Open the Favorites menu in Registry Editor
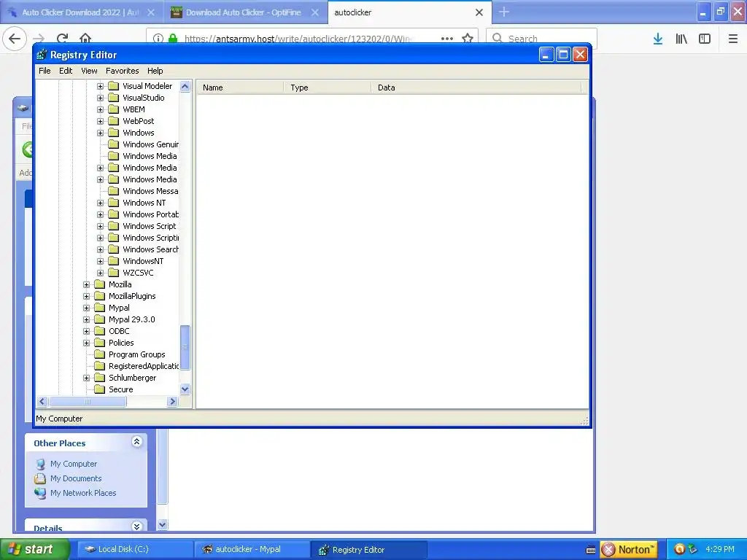 [123, 71]
